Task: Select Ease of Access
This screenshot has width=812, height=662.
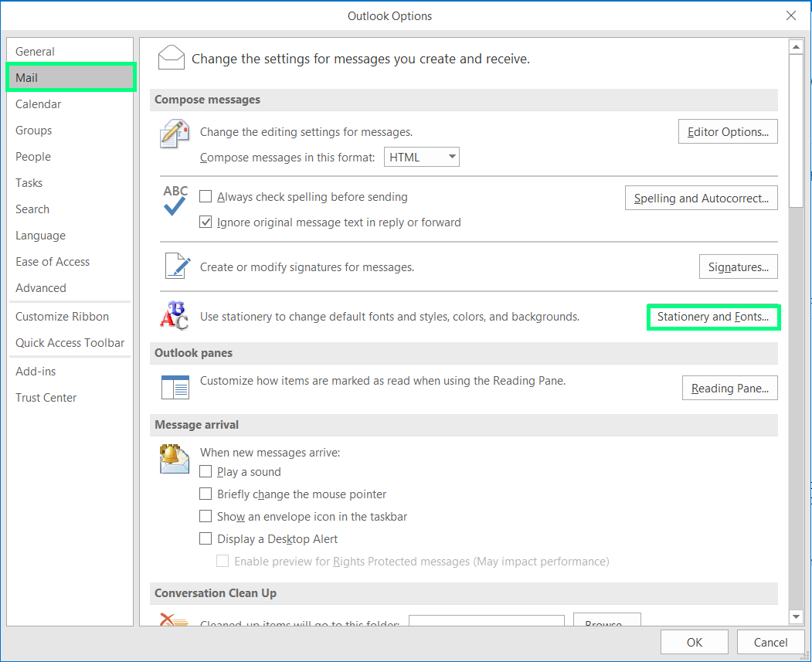Action: [x=70, y=261]
